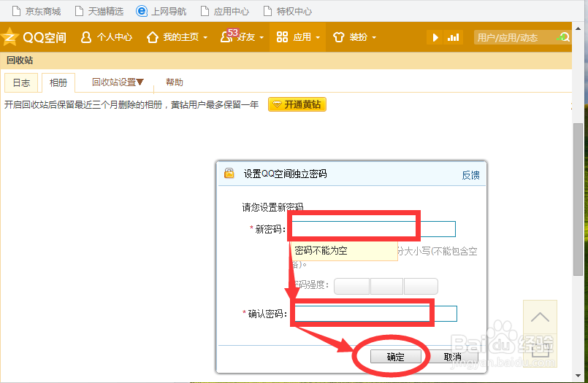588x383 pixels.
Task: Expand the 回收站设置 dropdown
Action: click(118, 82)
